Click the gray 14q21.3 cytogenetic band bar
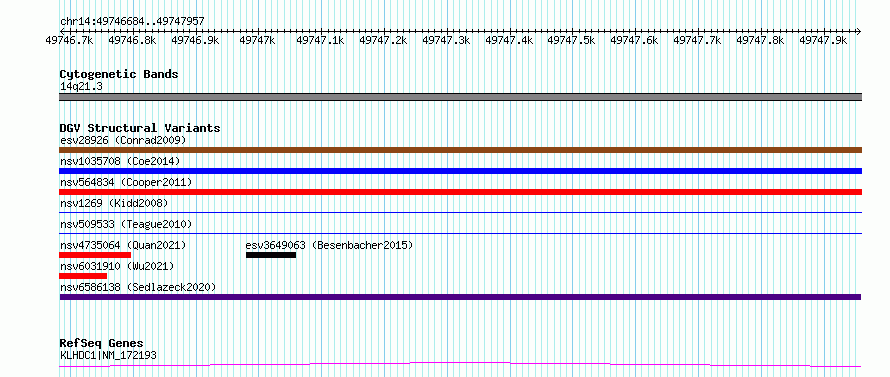Screen dimensions: 890x377 [460, 97]
